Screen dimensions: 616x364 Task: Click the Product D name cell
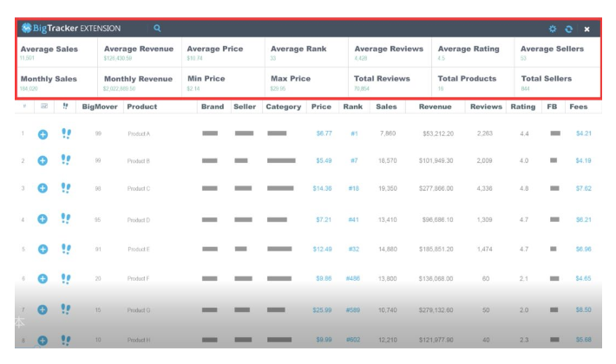[x=139, y=220]
